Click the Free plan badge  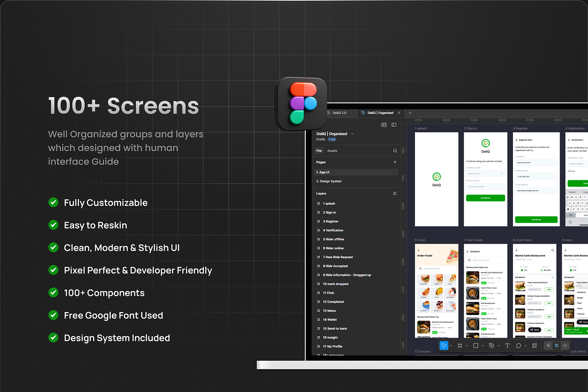332,140
